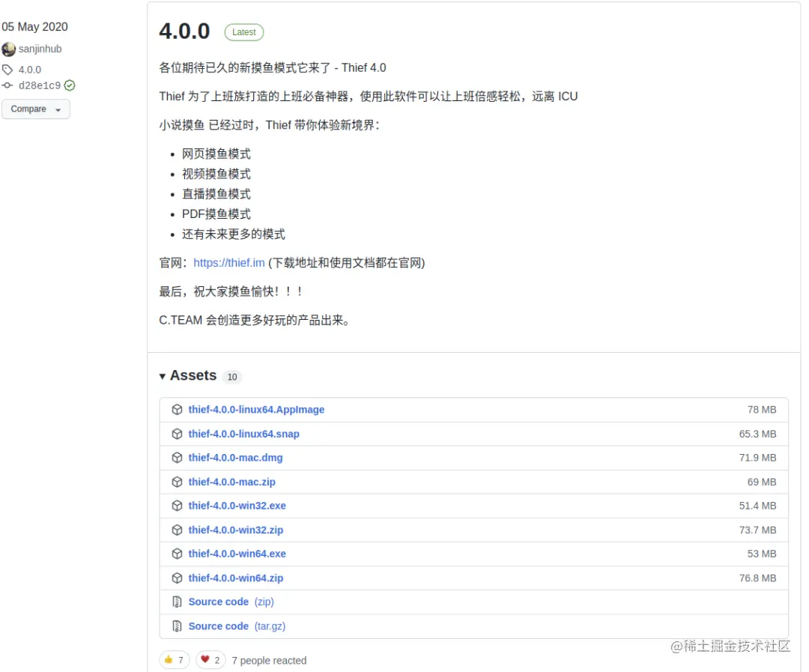Click the 69 MB file size
809x672 pixels.
coord(762,482)
